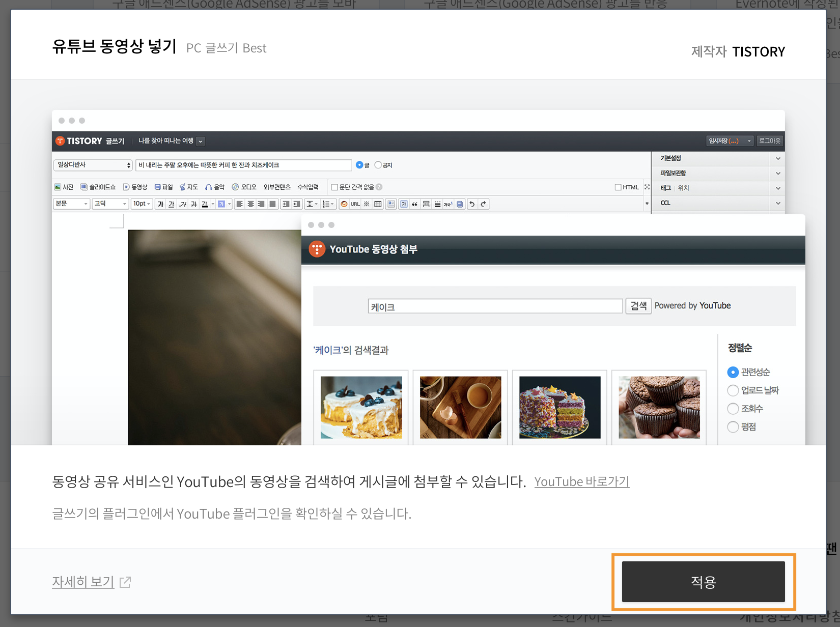This screenshot has height=627, width=840.
Task: Select the rainbow layer cake thumbnail
Action: [559, 407]
